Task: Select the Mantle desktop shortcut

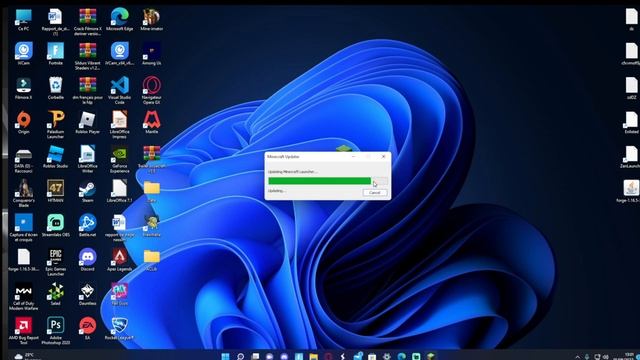Action: pos(151,123)
